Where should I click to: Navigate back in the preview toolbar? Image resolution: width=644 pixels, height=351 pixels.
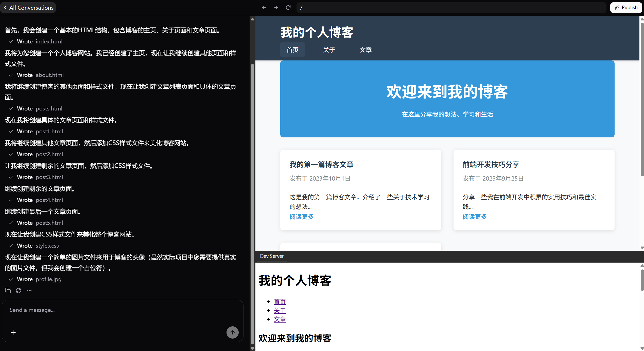tap(264, 7)
